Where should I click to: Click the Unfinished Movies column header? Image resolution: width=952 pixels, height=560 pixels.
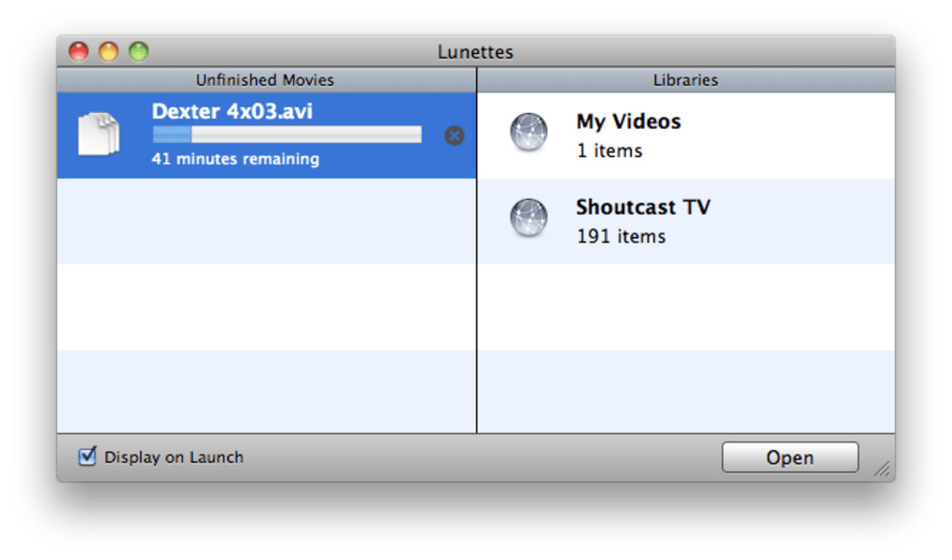point(265,80)
